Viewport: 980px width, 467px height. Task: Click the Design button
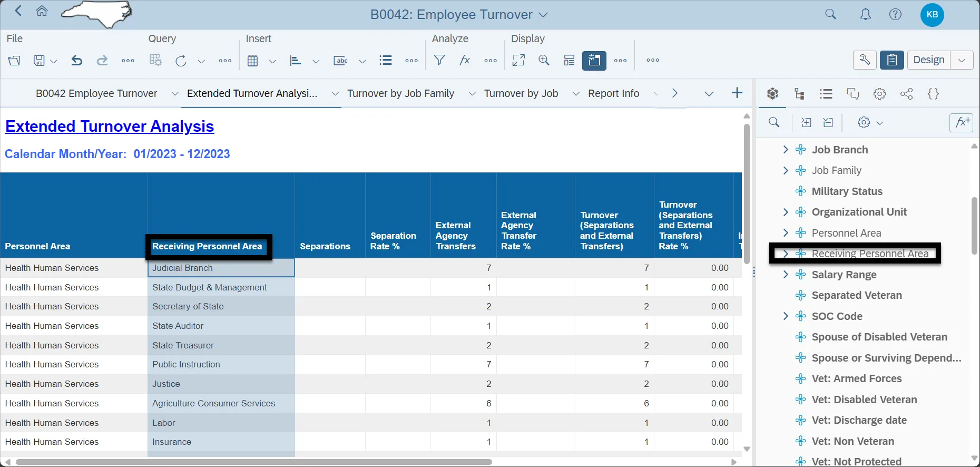928,60
